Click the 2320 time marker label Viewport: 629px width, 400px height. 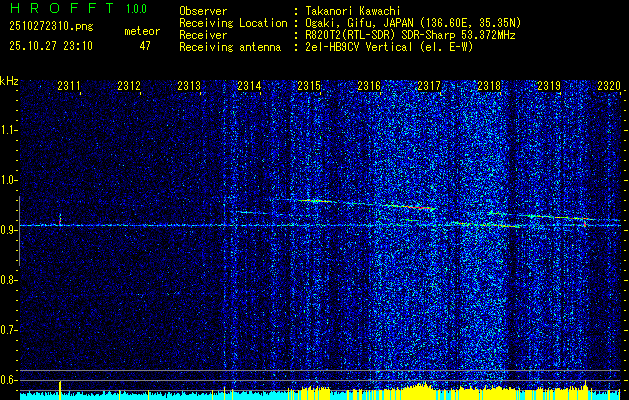click(609, 85)
